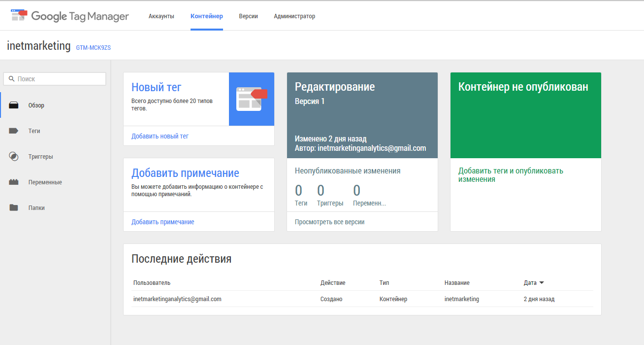Click the Триггеры circle icon in sidebar
Screen dimensions: 644x345
point(14,157)
